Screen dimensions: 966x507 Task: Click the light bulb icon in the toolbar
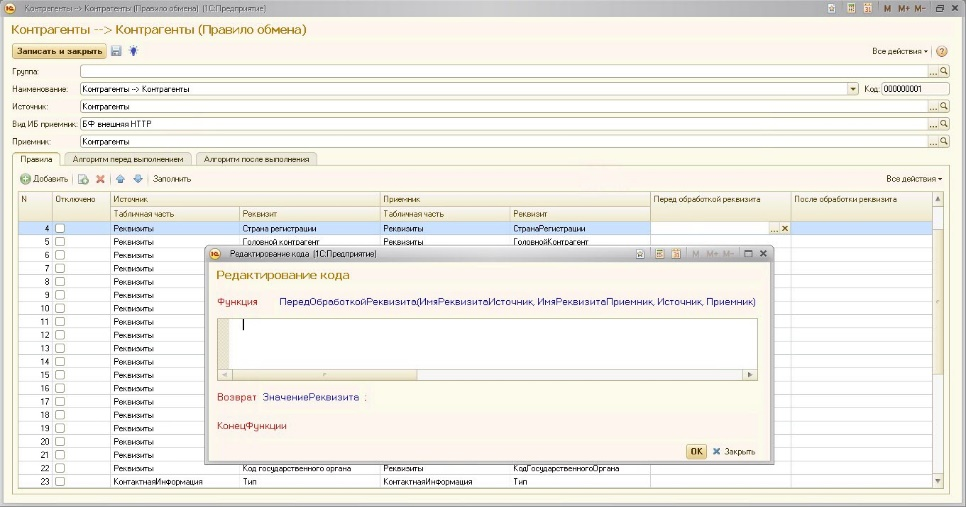coord(131,51)
